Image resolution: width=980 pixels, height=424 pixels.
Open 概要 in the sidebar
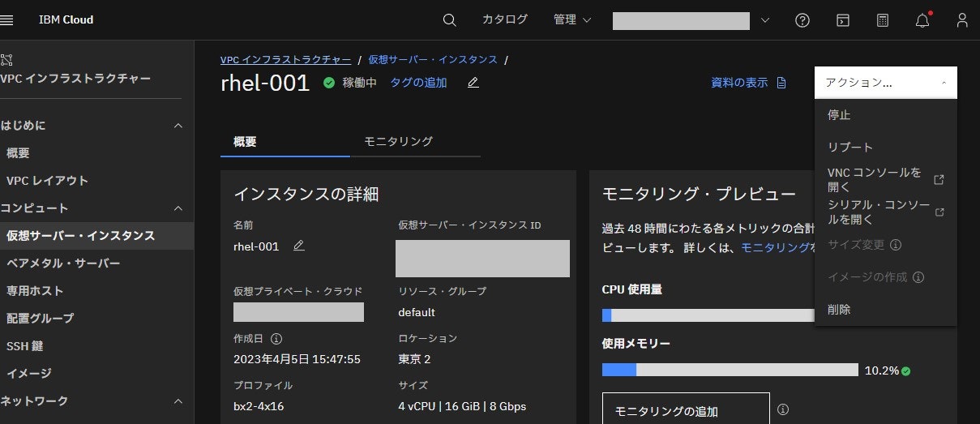pyautogui.click(x=97, y=153)
